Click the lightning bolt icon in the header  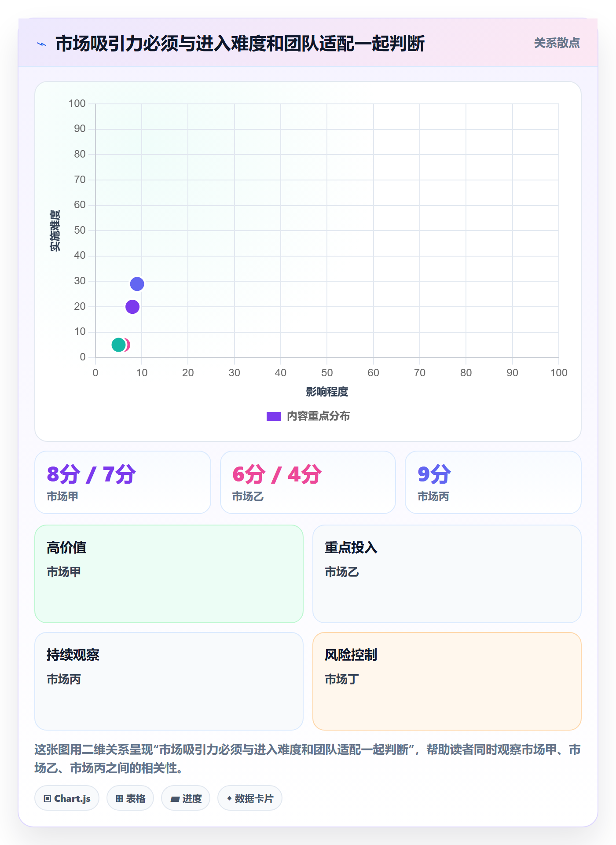click(x=42, y=44)
